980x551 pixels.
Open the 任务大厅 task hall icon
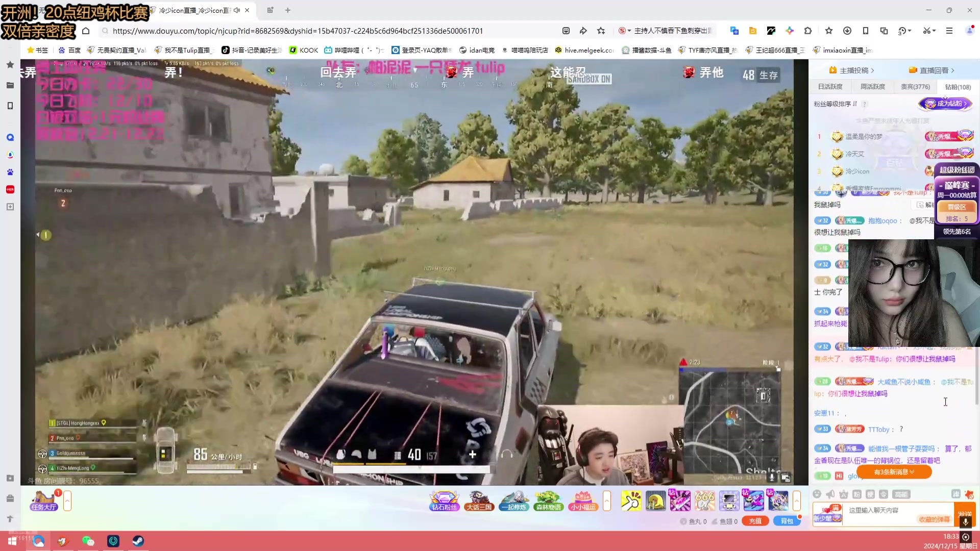(44, 500)
